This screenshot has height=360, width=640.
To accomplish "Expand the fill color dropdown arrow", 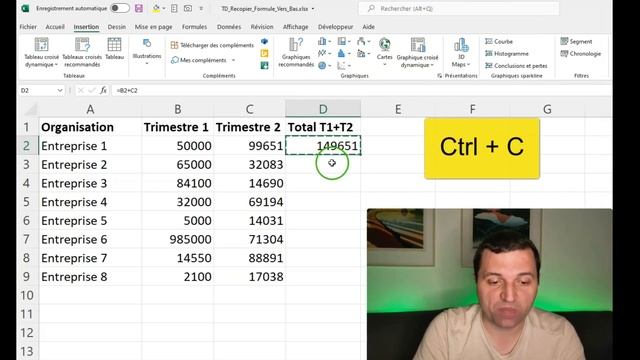I will coord(164,9).
